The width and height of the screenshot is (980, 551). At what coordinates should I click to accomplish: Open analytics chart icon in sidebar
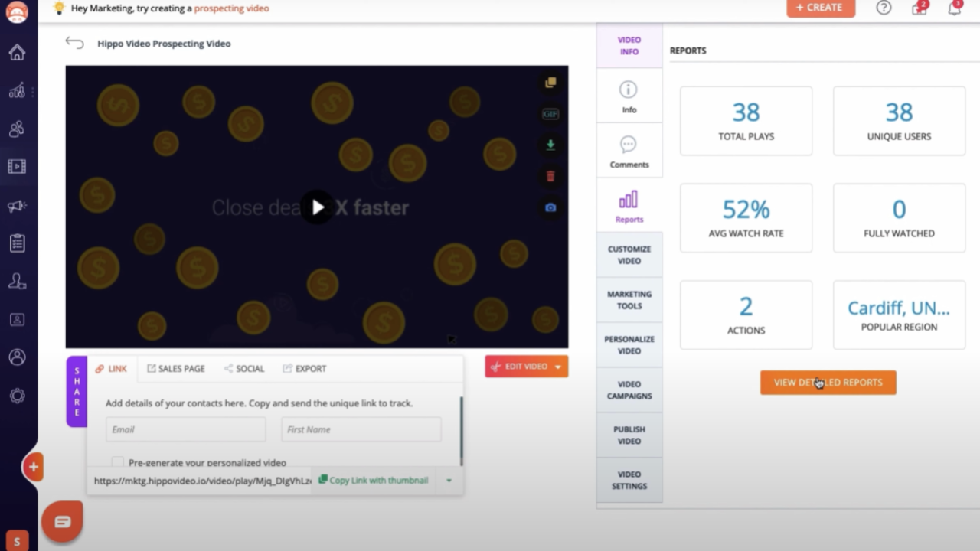pos(17,91)
